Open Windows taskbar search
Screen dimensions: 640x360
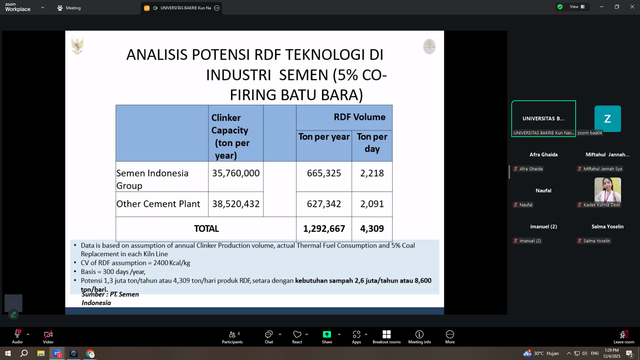24,353
